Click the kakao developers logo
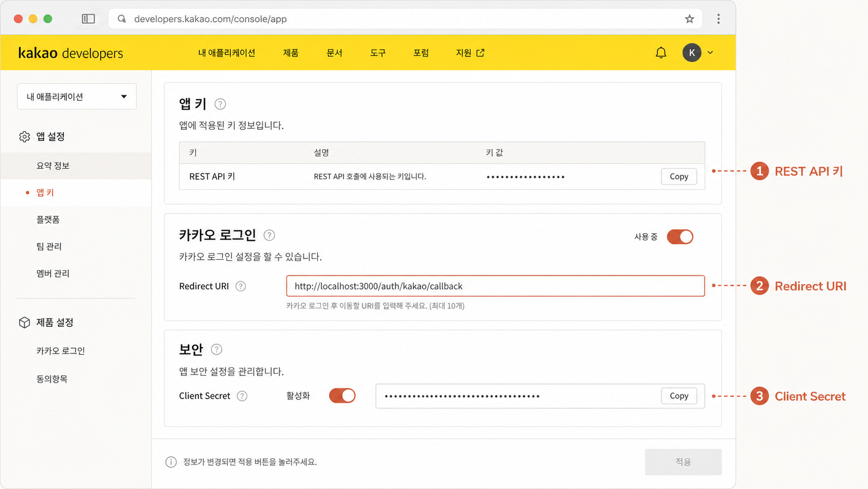 click(71, 53)
